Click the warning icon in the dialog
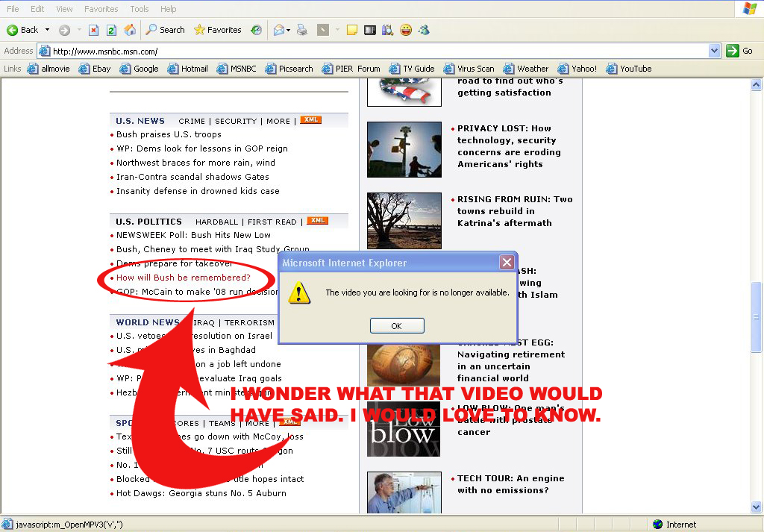This screenshot has height=532, width=764. [298, 292]
